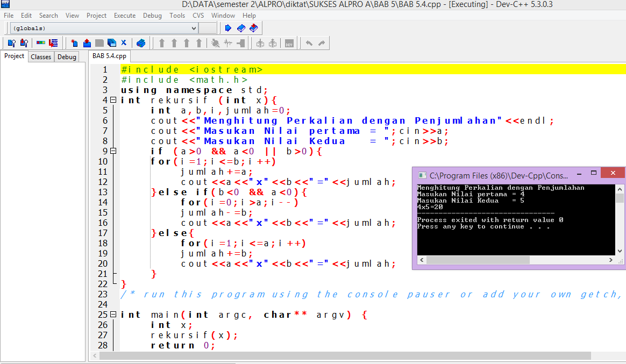This screenshot has width=626, height=364.
Task: Click the Undo arrow toolbar icon
Action: tap(309, 43)
